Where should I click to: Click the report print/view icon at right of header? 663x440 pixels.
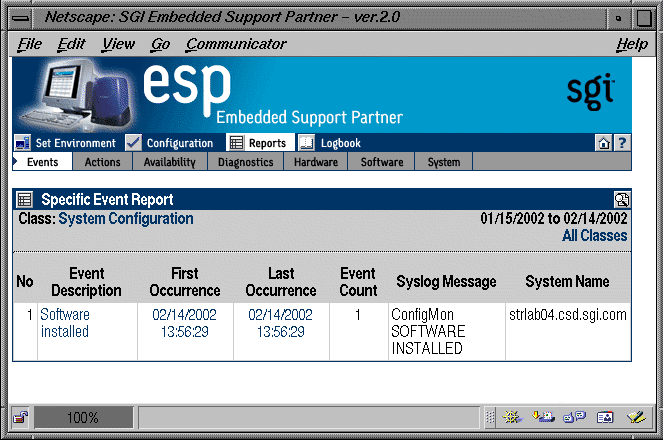[x=622, y=199]
